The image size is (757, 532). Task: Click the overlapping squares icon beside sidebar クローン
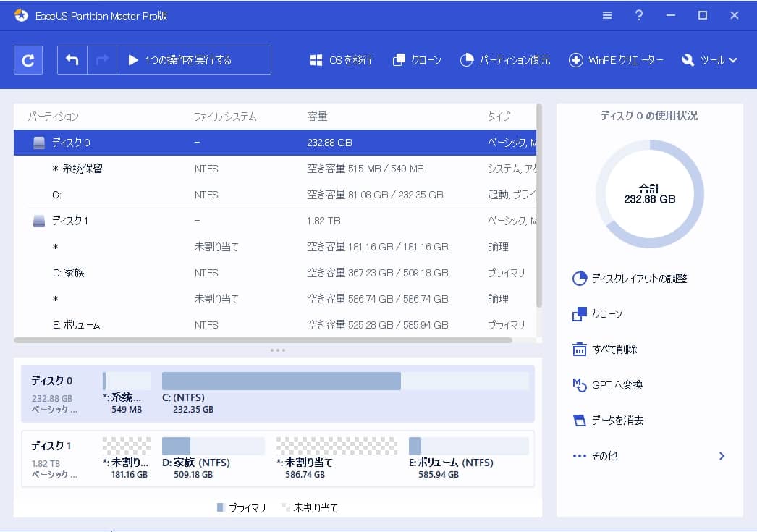[580, 314]
